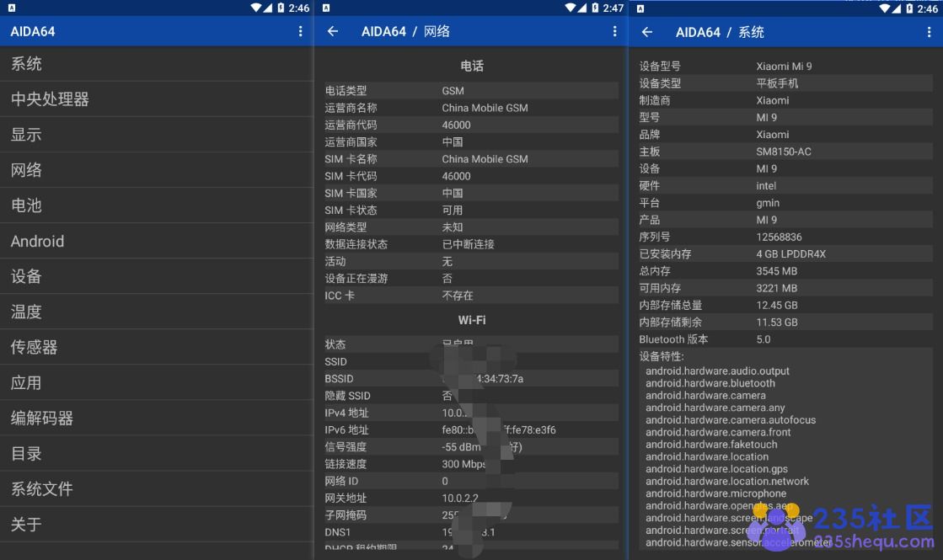
Task: Select the 设备正在漫游 row
Action: [x=472, y=278]
